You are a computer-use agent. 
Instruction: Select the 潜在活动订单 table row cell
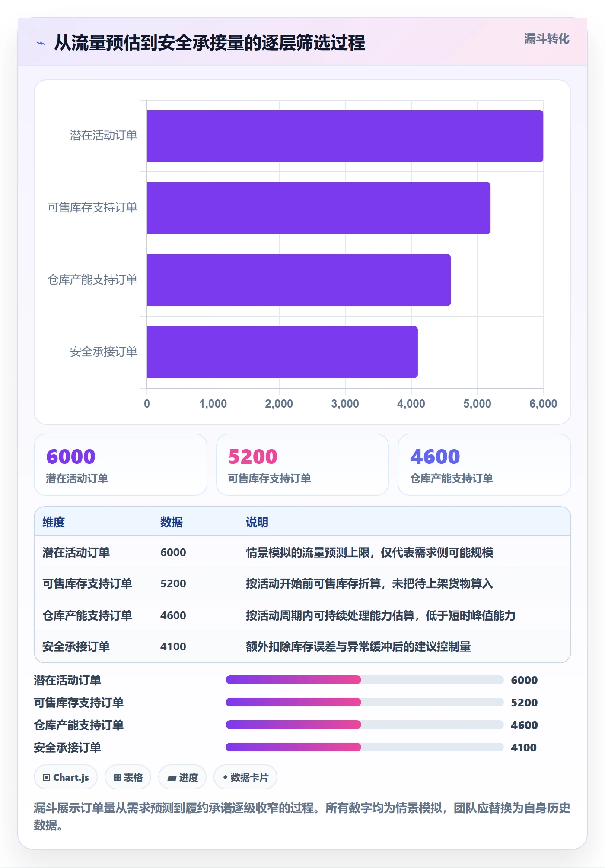pyautogui.click(x=76, y=552)
